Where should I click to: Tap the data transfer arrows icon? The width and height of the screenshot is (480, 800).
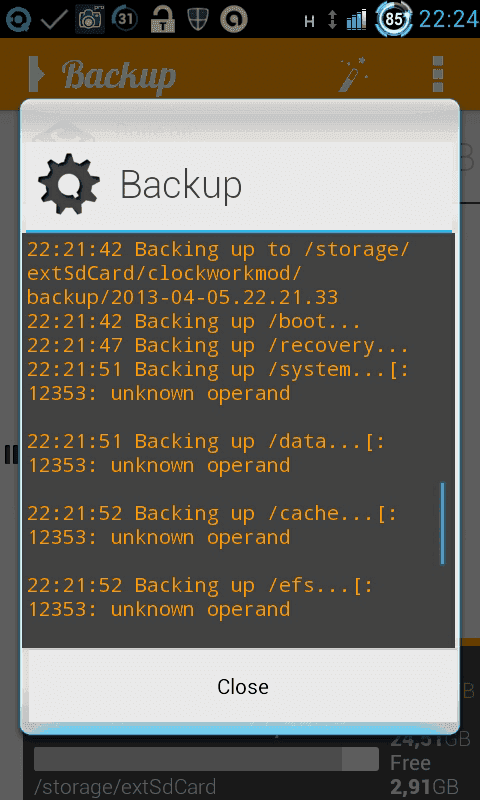coord(333,20)
